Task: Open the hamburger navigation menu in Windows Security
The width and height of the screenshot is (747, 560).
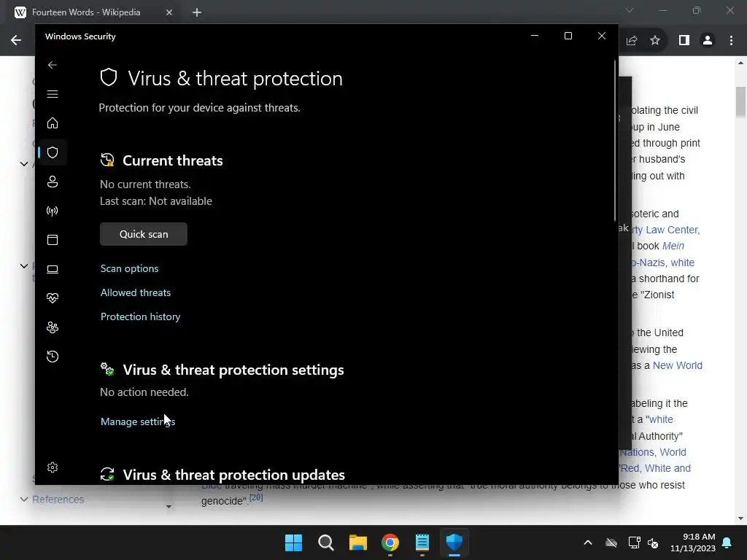Action: pos(53,94)
